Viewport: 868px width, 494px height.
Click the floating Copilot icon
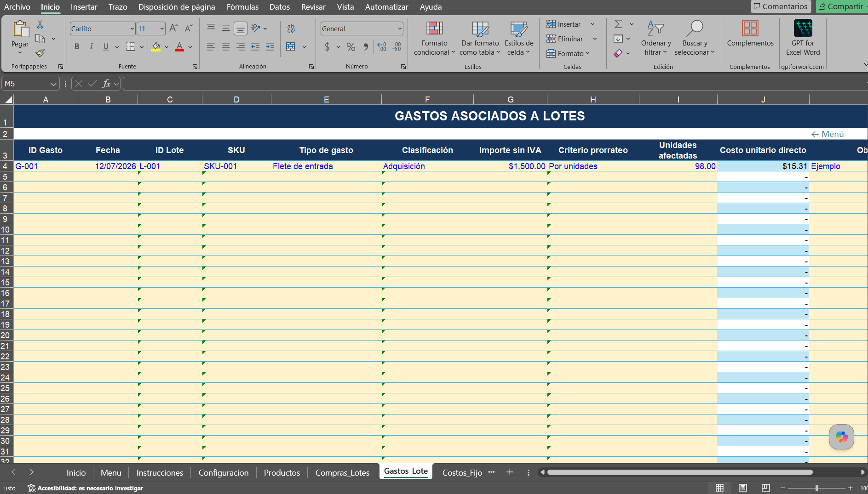(841, 437)
